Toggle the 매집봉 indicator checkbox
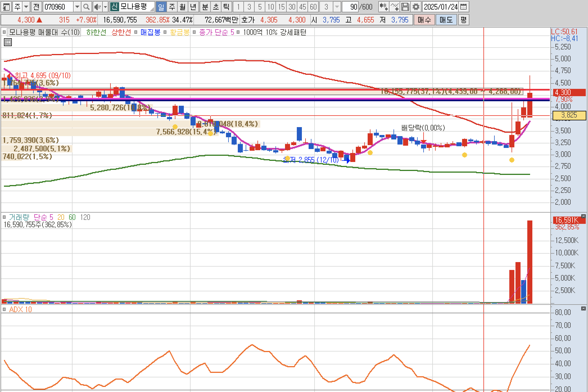Image resolution: width=588 pixels, height=392 pixels. click(136, 32)
